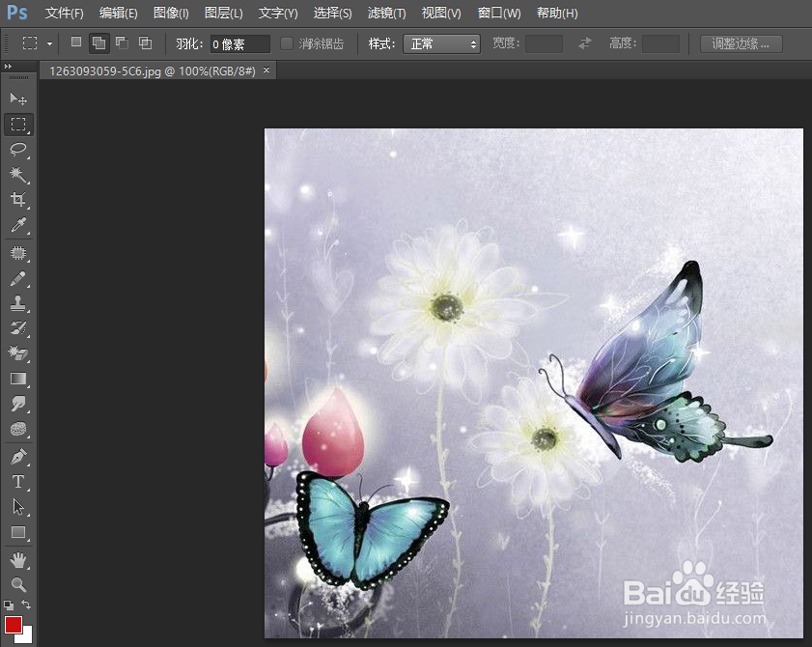The width and height of the screenshot is (812, 647).
Task: Open the 帮助(H) menu
Action: (557, 13)
